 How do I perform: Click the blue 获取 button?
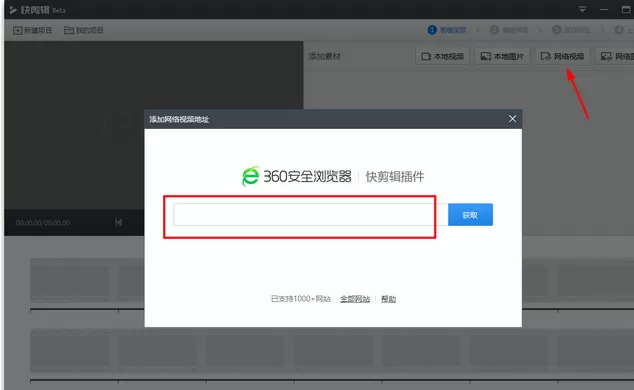470,215
